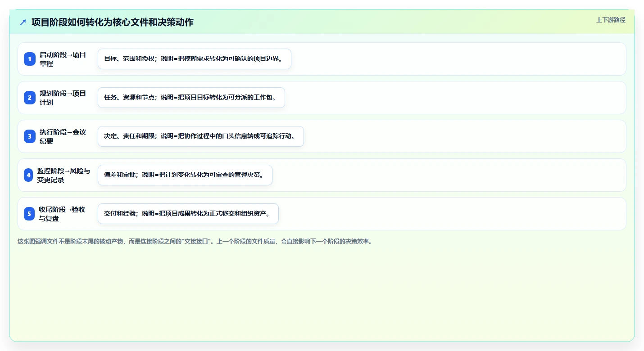Click the footnote starting 这张图强调文件不是
644x351 pixels.
click(x=195, y=242)
